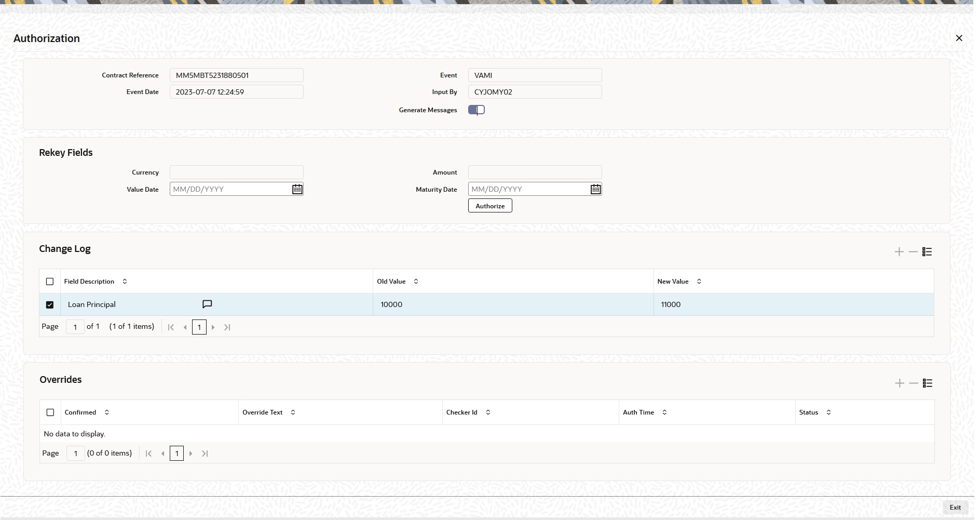Click the Event Date field

pyautogui.click(x=237, y=92)
